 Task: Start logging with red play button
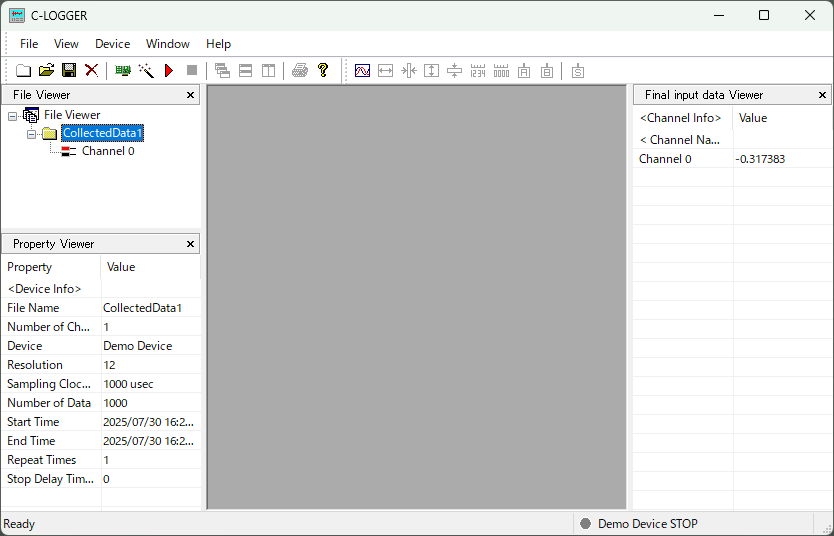(169, 70)
